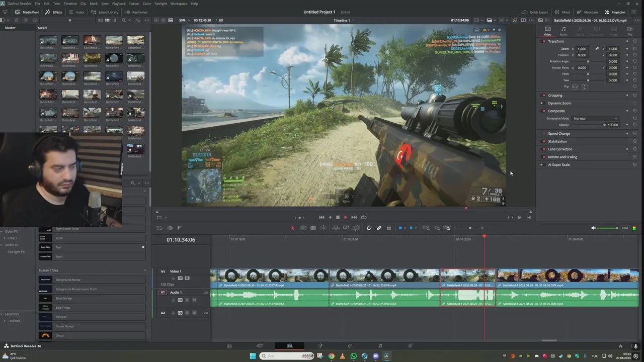Toggle the Composite enable switch

click(542, 111)
